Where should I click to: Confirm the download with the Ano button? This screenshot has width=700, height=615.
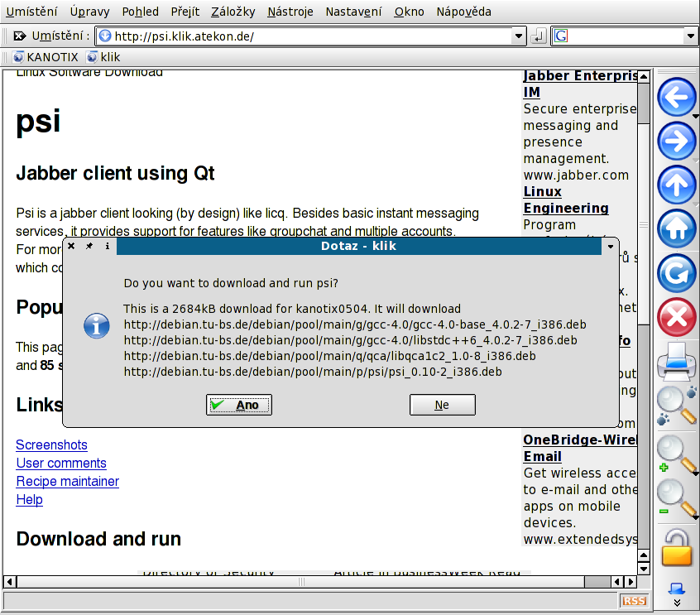point(239,405)
